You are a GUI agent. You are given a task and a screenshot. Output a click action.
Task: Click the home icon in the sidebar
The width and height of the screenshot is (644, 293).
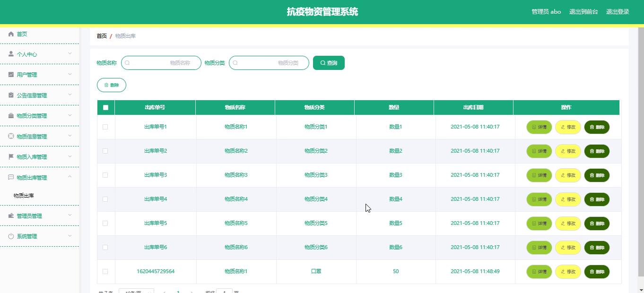(x=11, y=34)
